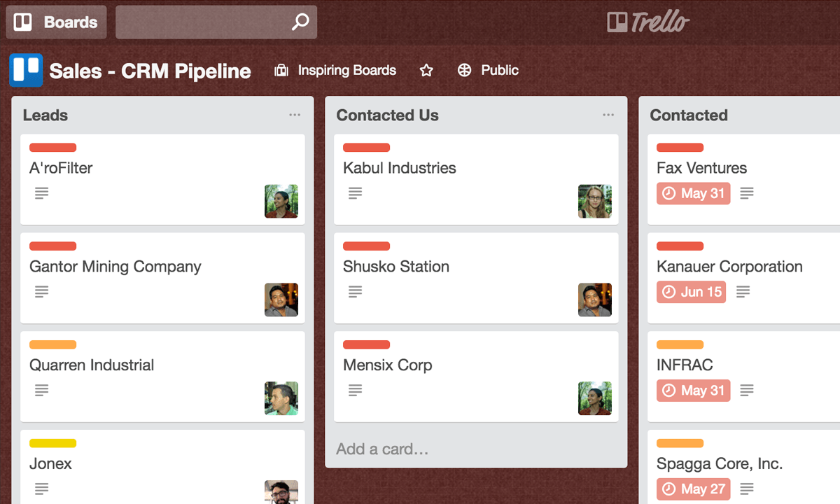This screenshot has height=504, width=840.
Task: Open the Gantor Mining Company card
Action: 162,278
